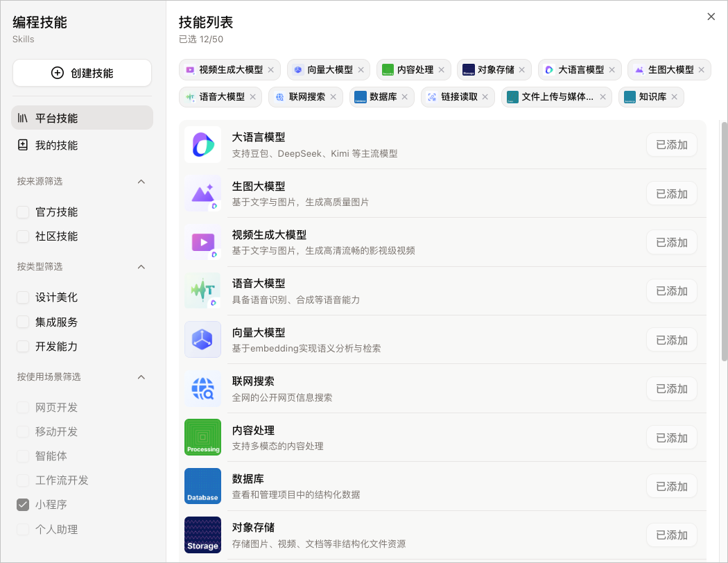Enable the 设计美化 type filter

coord(23,297)
